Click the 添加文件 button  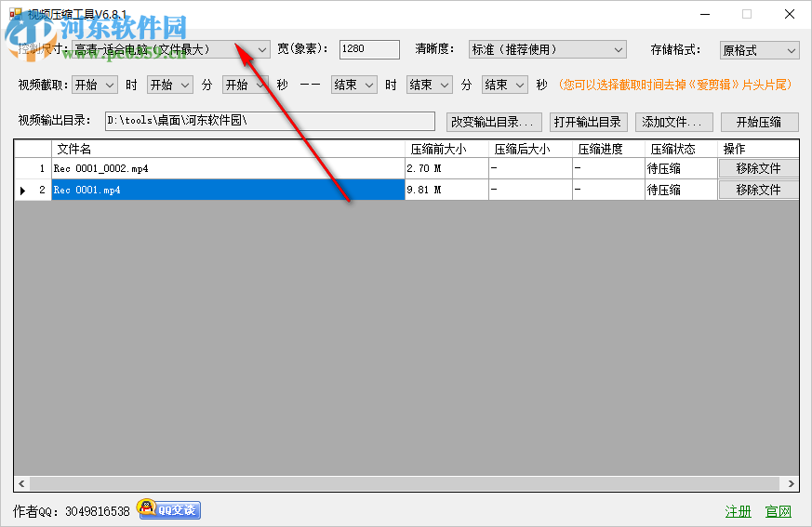[674, 122]
